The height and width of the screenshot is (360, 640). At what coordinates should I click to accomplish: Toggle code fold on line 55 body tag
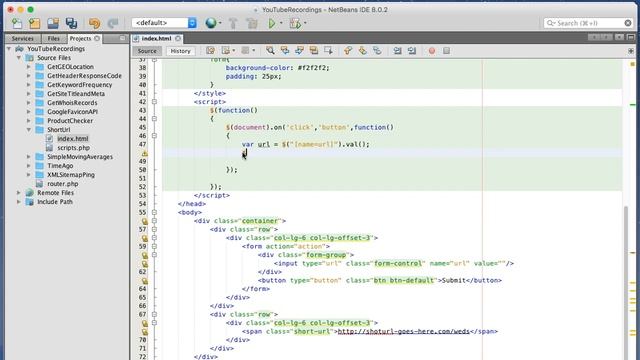(x=154, y=212)
